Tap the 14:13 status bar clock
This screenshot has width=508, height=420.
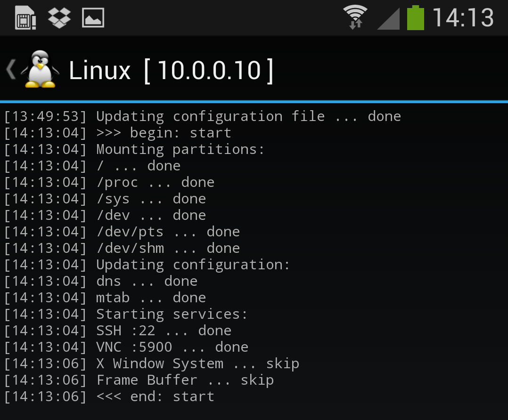(463, 18)
